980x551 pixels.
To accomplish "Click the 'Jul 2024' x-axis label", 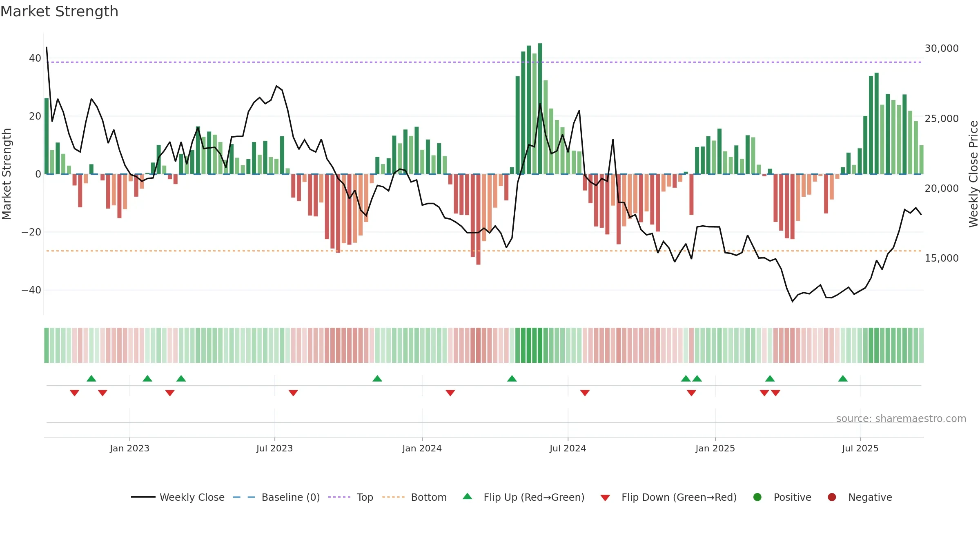I will coord(568,449).
